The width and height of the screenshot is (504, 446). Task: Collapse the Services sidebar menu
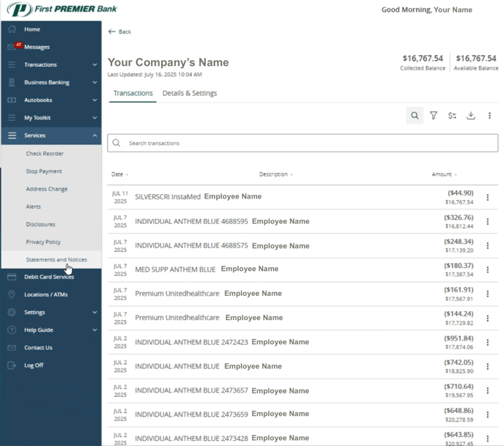[x=51, y=135]
